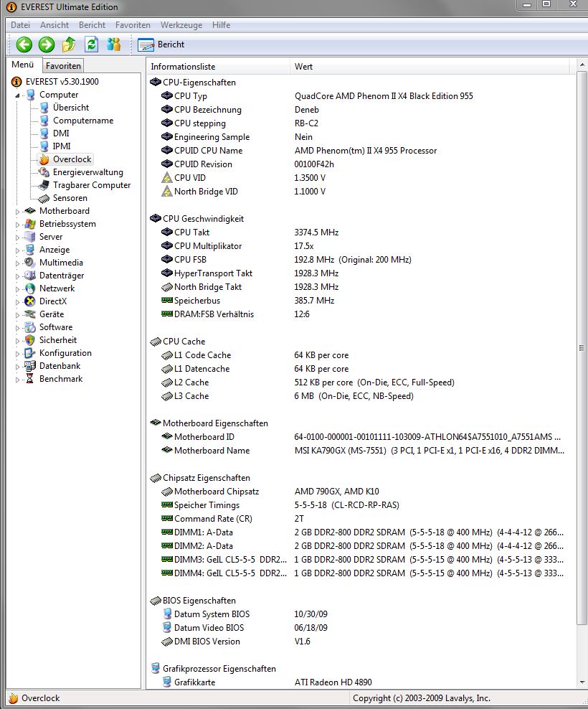Viewport: 588px width, 709px height.
Task: Click the Software disc icon
Action: [30, 327]
